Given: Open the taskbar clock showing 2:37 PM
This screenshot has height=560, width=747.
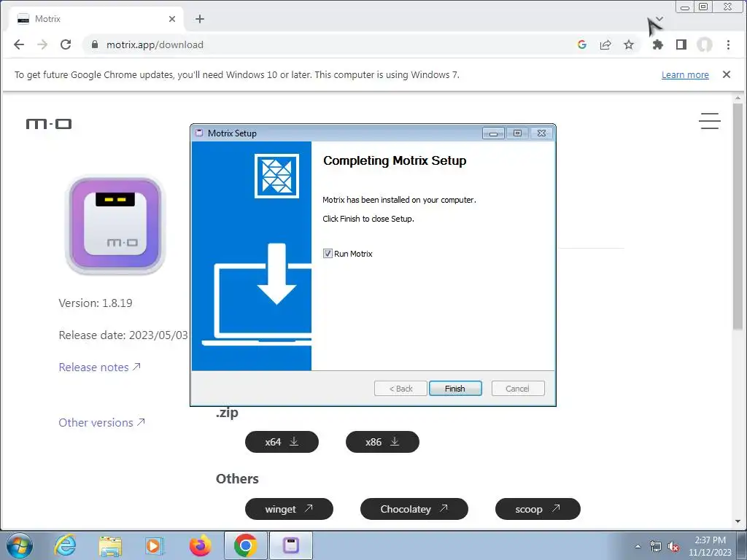Looking at the screenshot, I should pyautogui.click(x=710, y=546).
